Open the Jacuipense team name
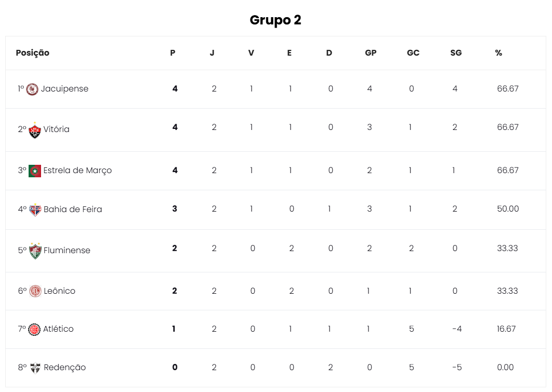552x392 pixels. pos(64,89)
